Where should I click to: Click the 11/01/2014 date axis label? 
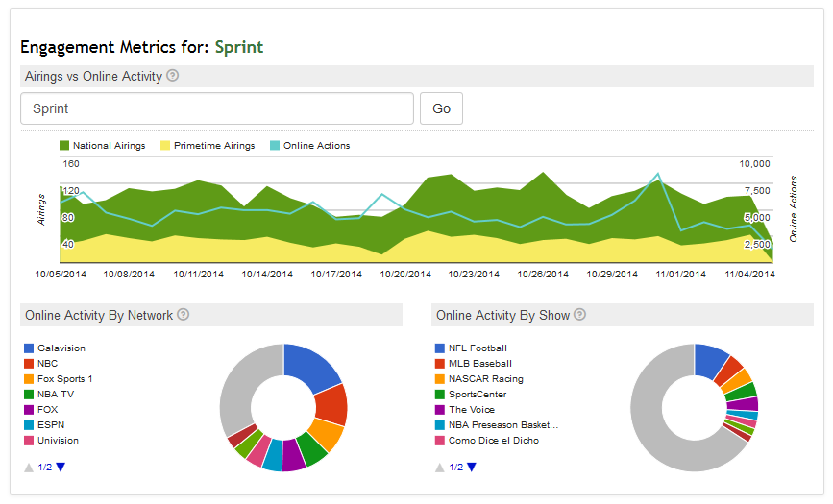point(680,275)
